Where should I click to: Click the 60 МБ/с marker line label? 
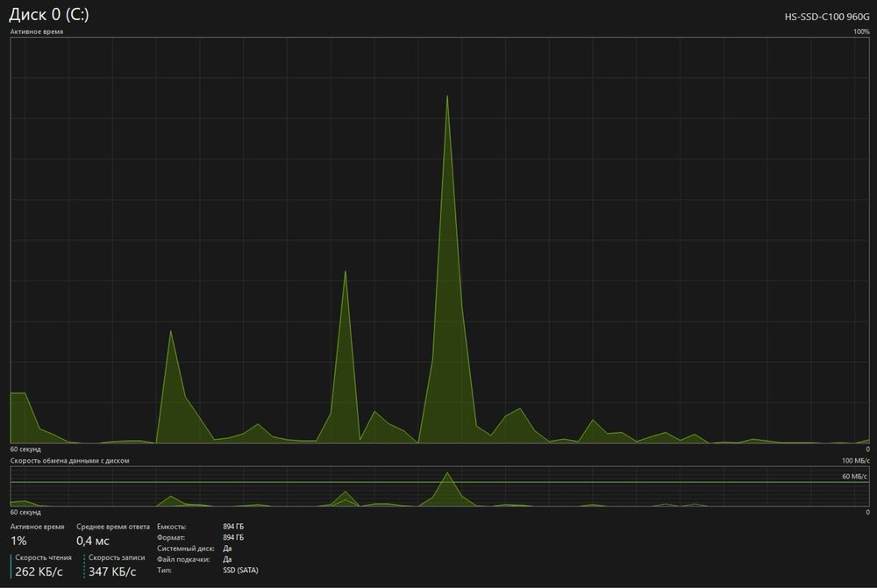tap(854, 476)
